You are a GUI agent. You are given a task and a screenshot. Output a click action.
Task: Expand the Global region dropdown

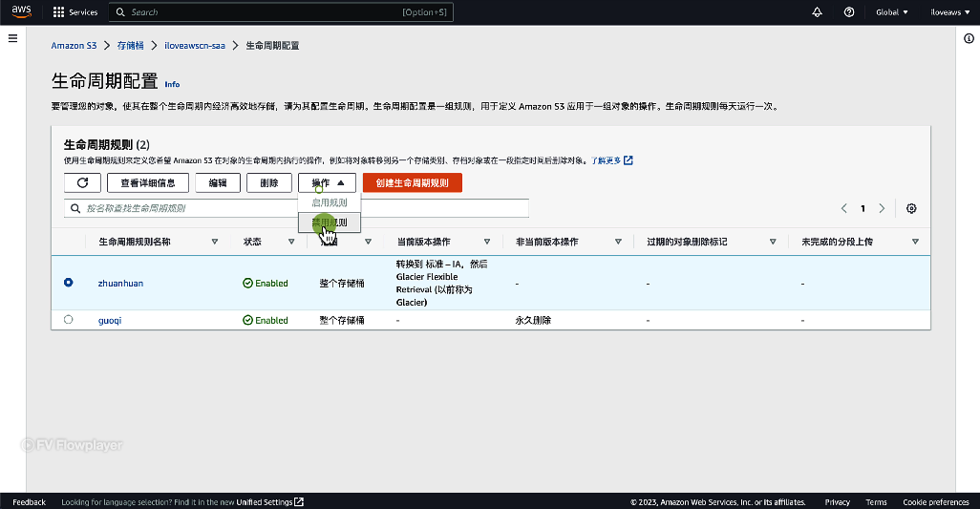click(x=892, y=12)
